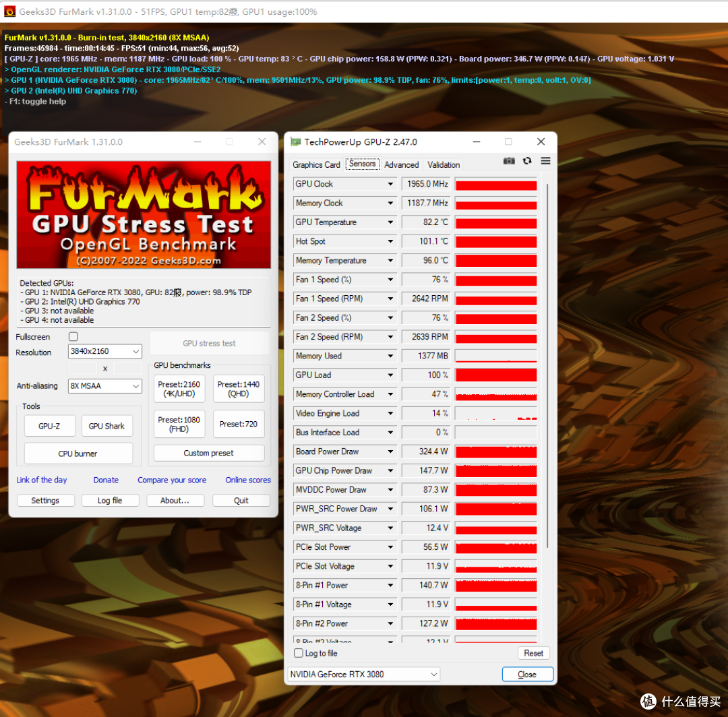Click the 8-Pin #1 Power value 140.7 W

tap(425, 585)
